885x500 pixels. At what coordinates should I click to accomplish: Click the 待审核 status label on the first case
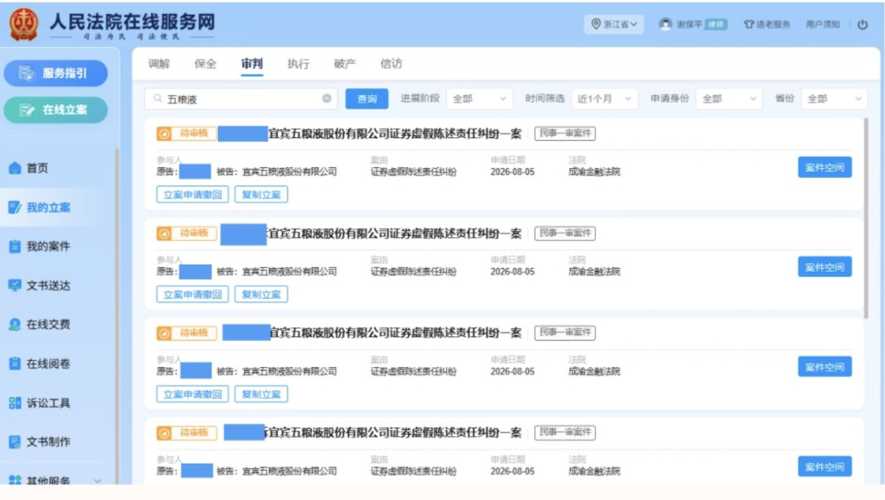(194, 133)
